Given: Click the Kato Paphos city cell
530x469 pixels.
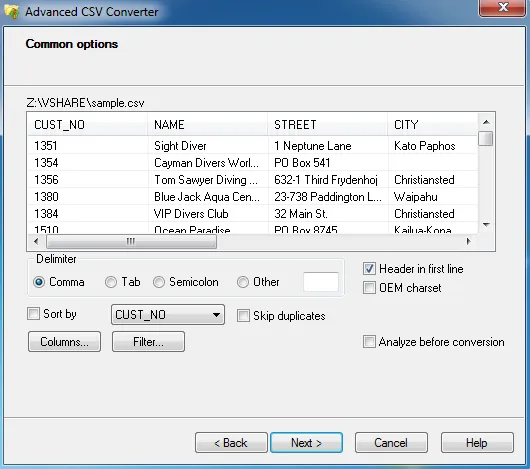Looking at the screenshot, I should pos(433,146).
